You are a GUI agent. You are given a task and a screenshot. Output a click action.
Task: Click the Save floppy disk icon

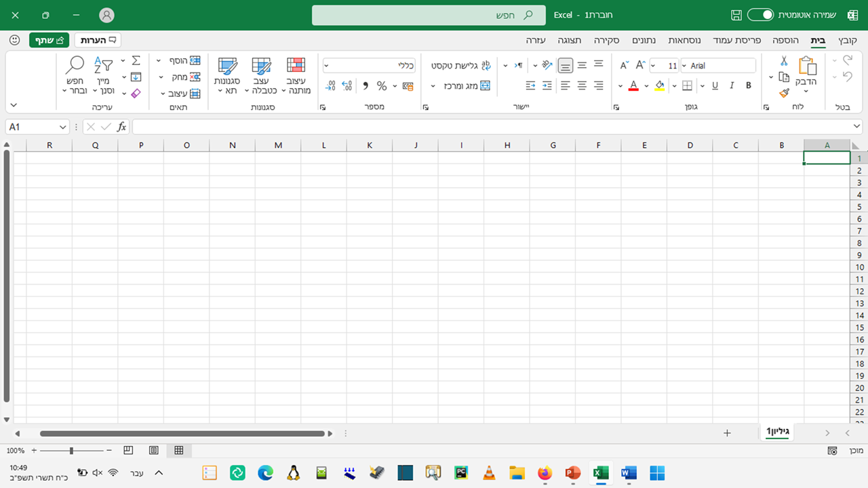tap(736, 15)
